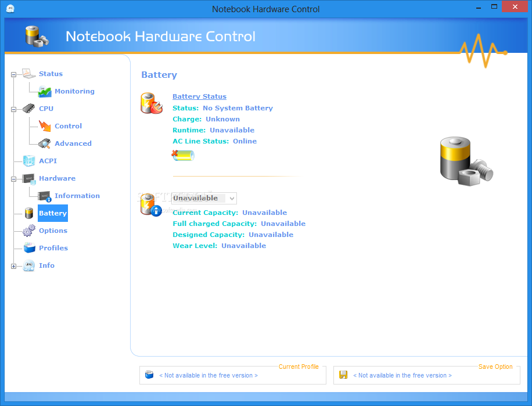Click the Options gears icon

pos(29,231)
